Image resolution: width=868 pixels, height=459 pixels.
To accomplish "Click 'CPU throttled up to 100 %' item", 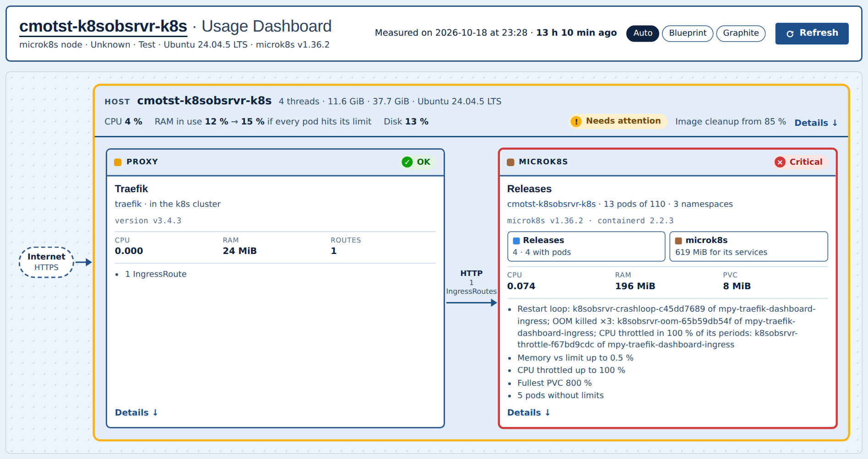I will [571, 370].
